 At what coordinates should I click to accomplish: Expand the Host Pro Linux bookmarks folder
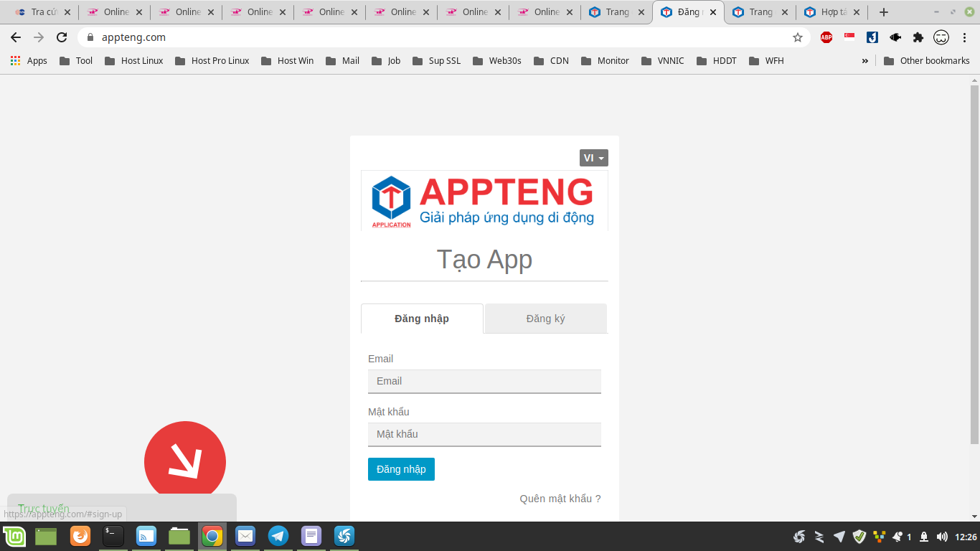212,61
